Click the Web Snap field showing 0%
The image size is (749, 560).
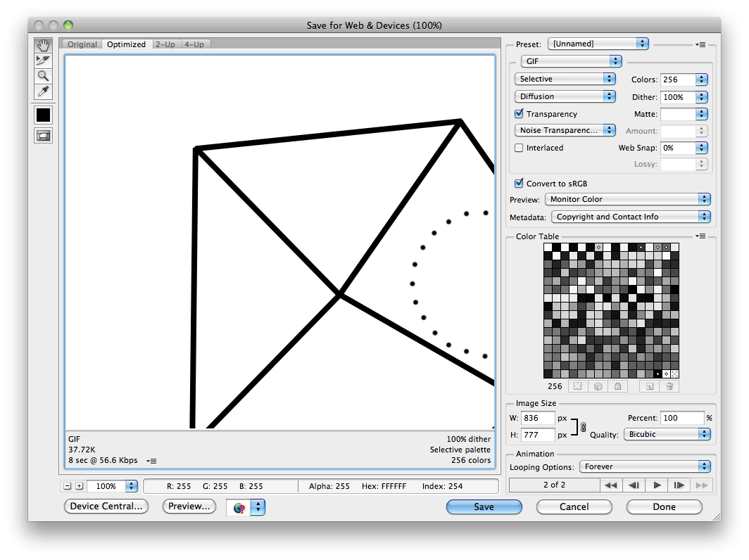click(x=678, y=148)
